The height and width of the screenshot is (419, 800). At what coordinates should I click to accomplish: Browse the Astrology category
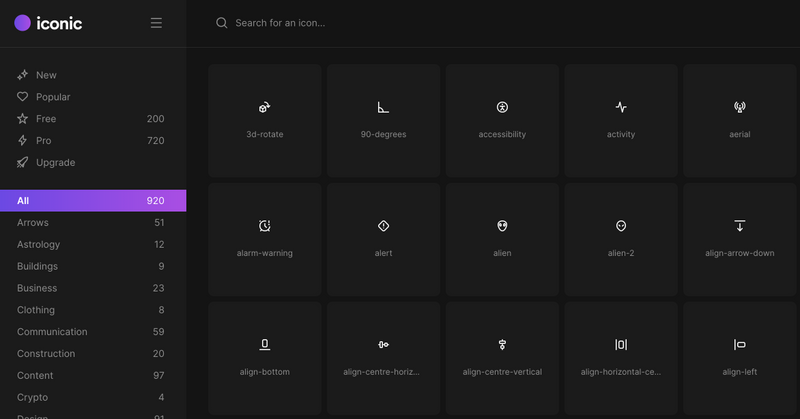coord(93,244)
